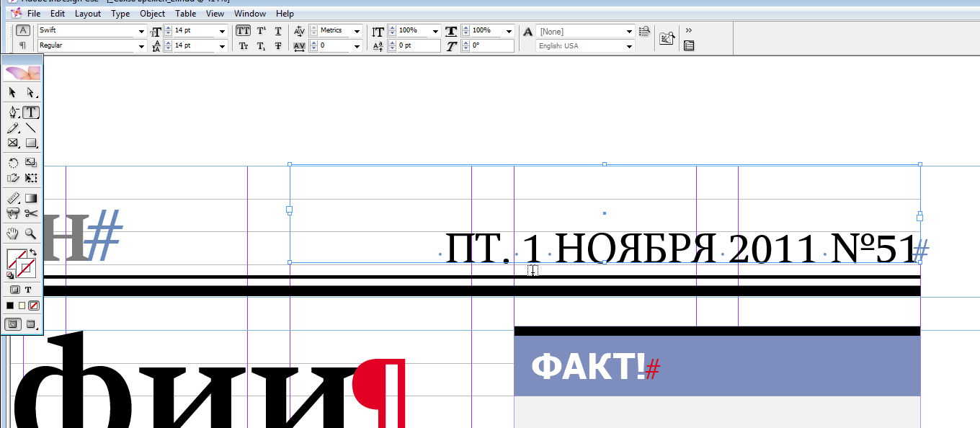Click the Apply Color black swatch

[10, 306]
